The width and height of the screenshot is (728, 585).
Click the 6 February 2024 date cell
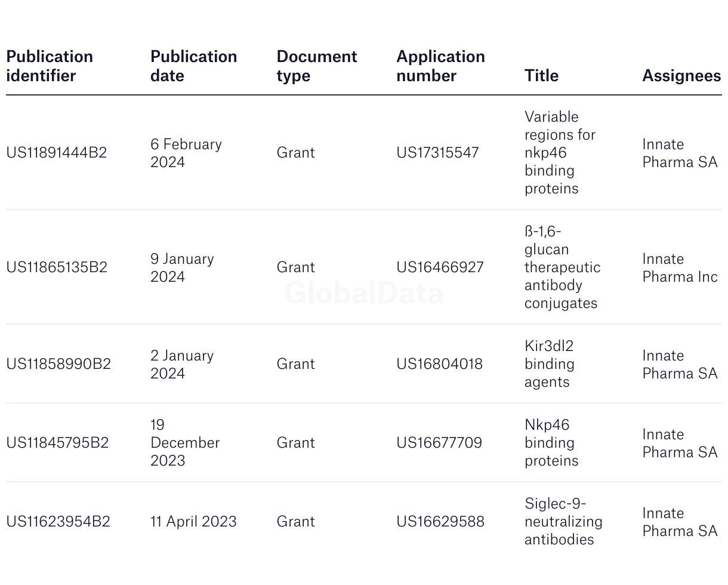click(x=186, y=153)
